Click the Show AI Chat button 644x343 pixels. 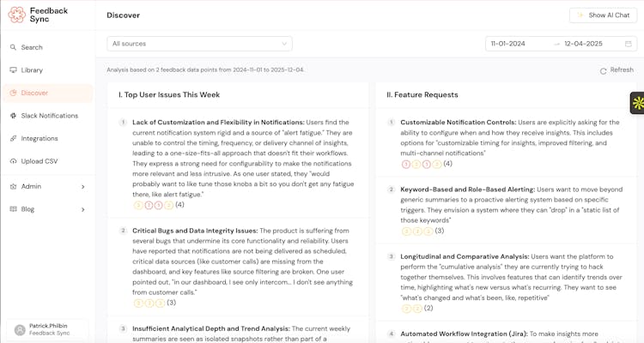point(602,15)
